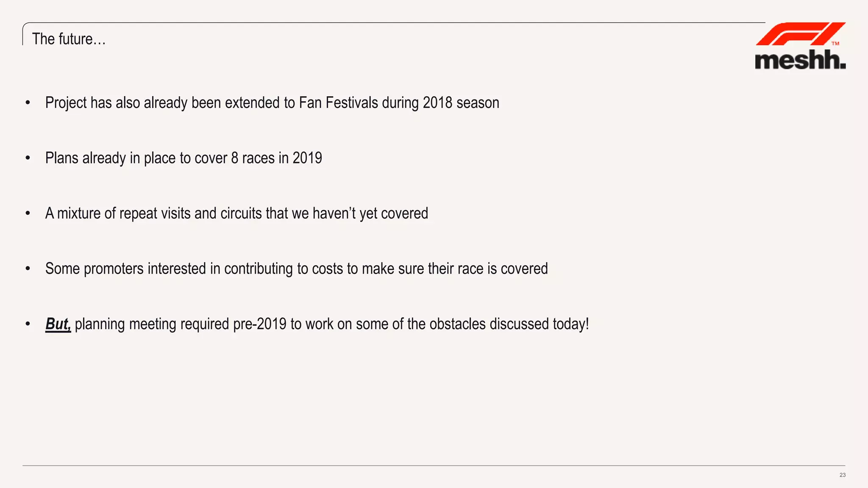Click the "8 races in 2019" bullet line
The height and width of the screenshot is (488, 868).
pyautogui.click(x=184, y=158)
